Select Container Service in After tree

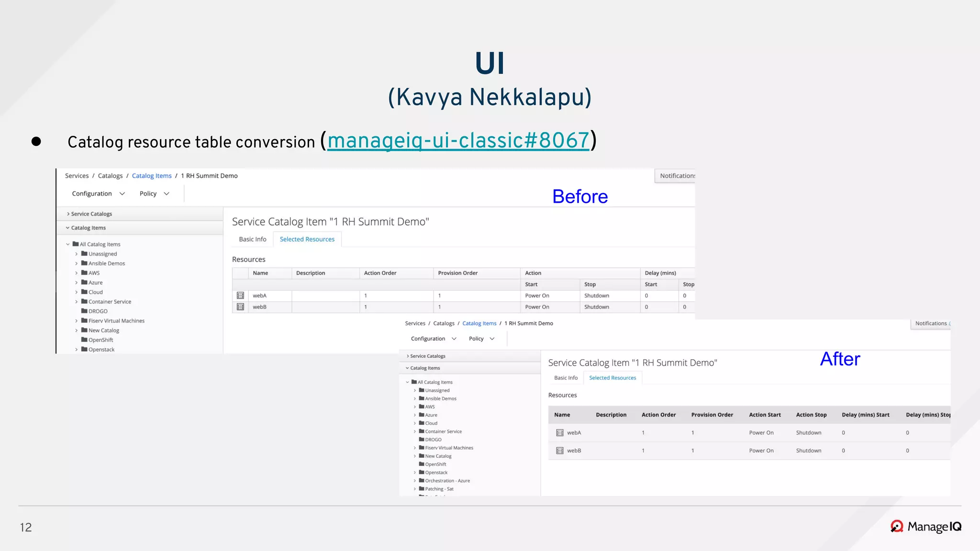(x=443, y=431)
